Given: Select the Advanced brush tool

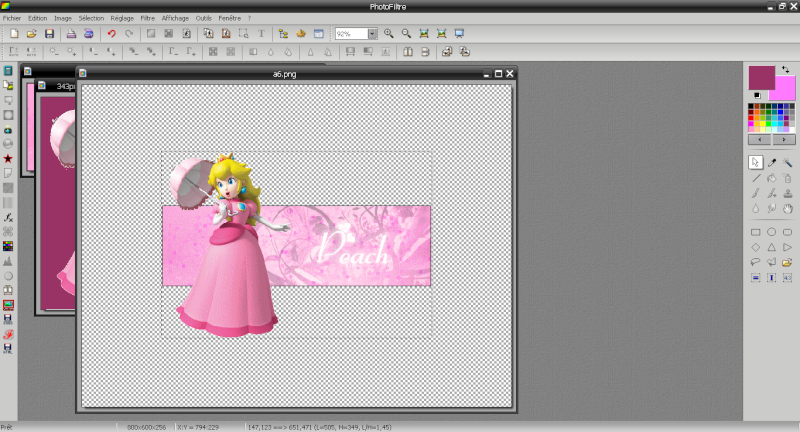Looking at the screenshot, I should click(x=771, y=193).
